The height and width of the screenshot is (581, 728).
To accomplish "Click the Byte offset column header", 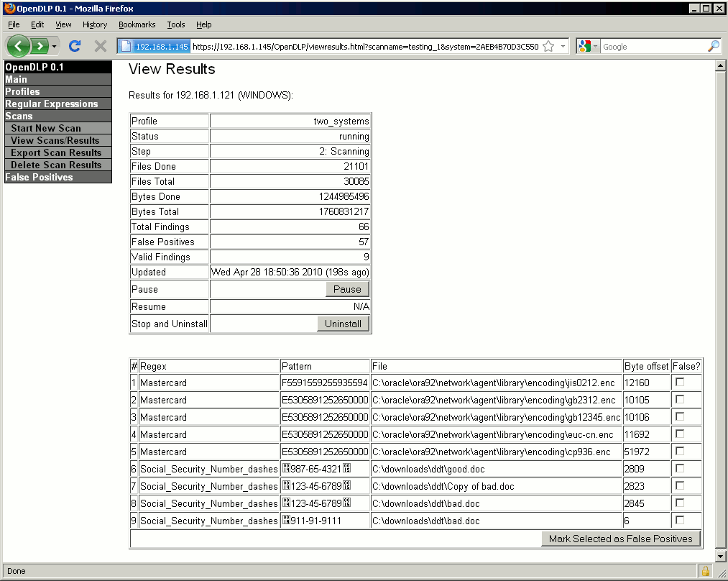I will click(646, 366).
